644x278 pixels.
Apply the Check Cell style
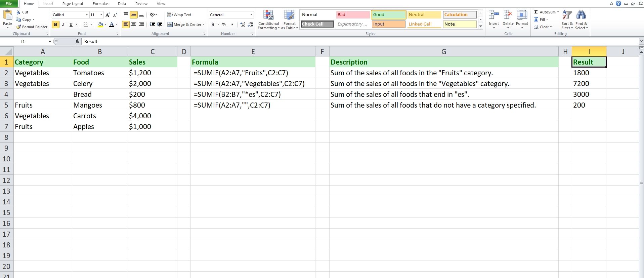click(x=317, y=24)
